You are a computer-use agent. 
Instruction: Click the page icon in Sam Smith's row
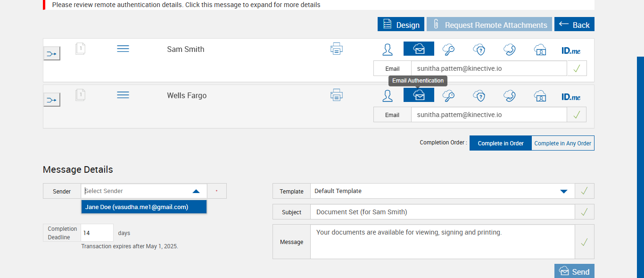(x=81, y=49)
